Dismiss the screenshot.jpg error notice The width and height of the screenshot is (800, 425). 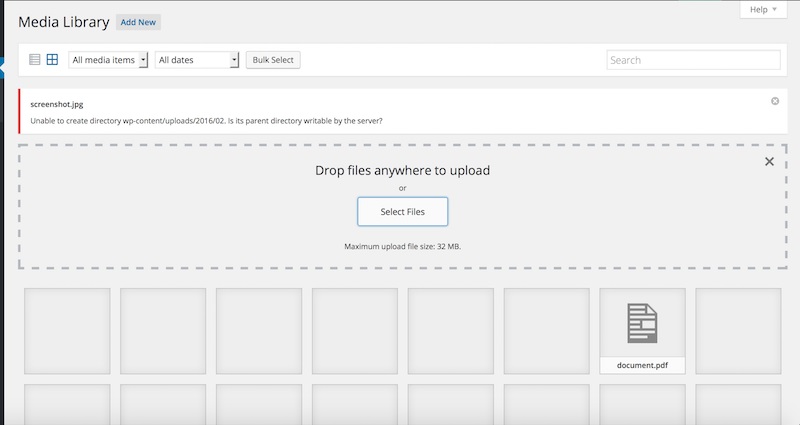pos(775,101)
